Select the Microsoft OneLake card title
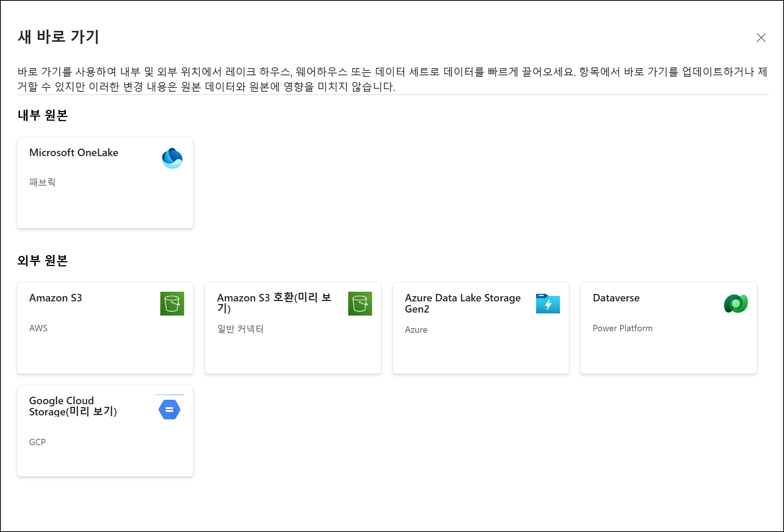 point(73,153)
